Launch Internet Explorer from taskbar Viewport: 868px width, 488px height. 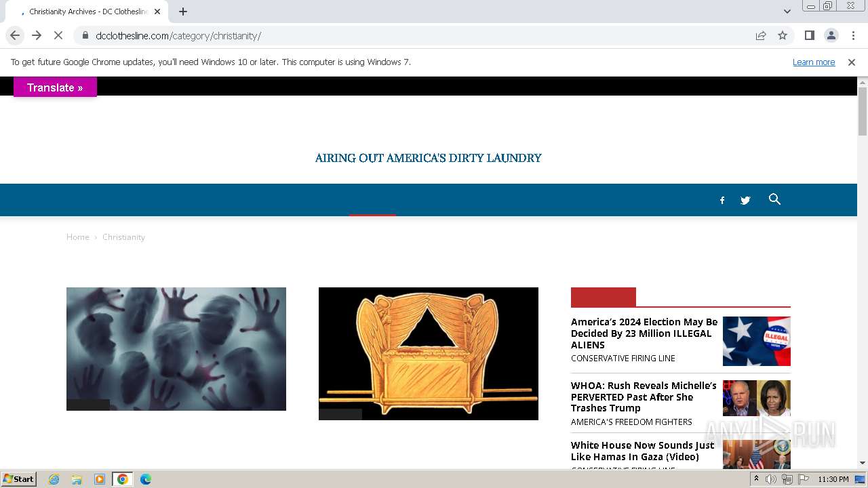coord(54,479)
